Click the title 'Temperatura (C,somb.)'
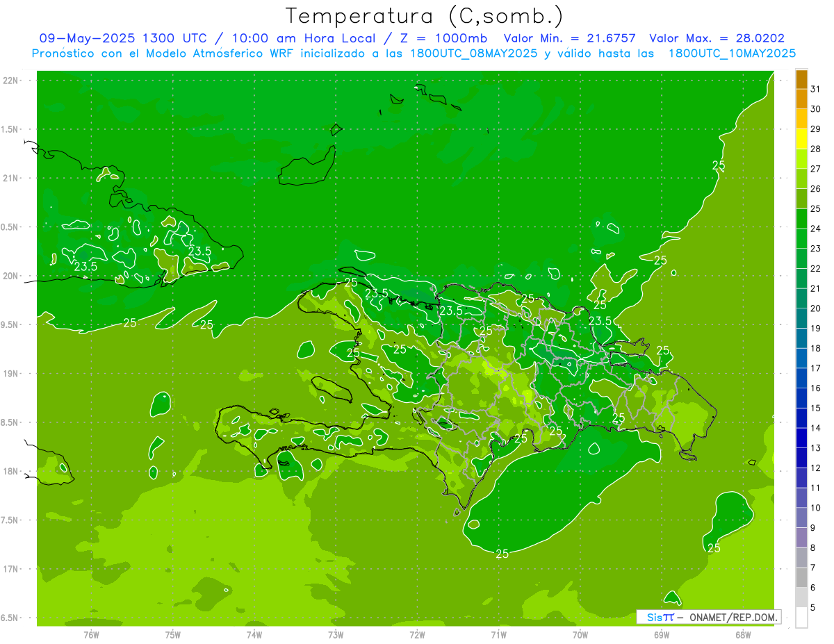Screen dimensions: 834x644 [x=425, y=16]
